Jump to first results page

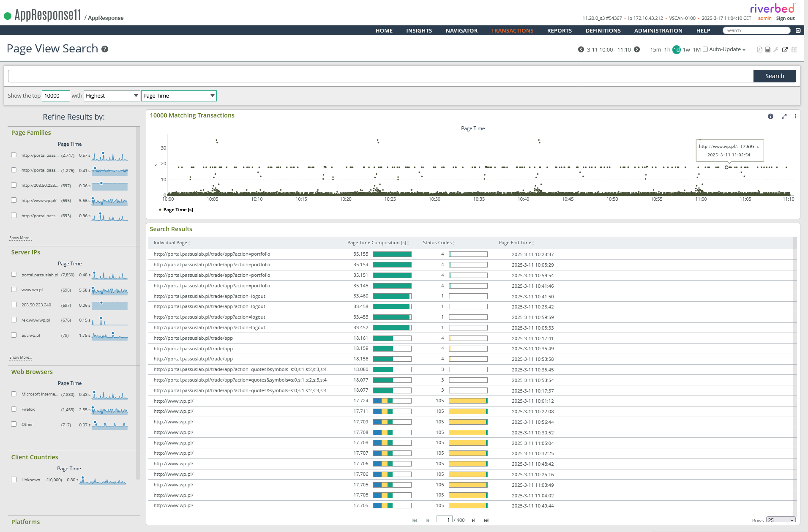tap(415, 520)
